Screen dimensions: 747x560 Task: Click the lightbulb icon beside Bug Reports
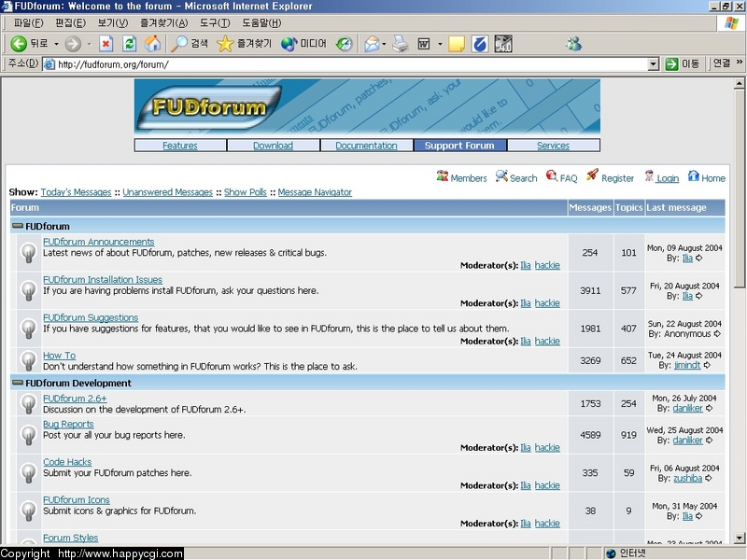coord(29,435)
